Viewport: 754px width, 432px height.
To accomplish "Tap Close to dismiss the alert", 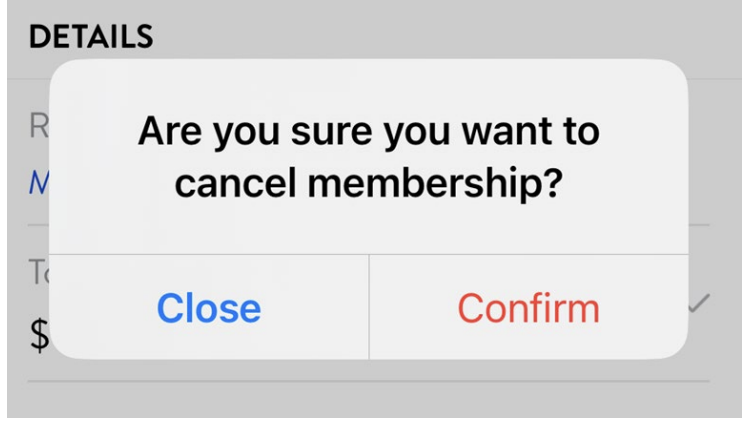I will [x=208, y=308].
